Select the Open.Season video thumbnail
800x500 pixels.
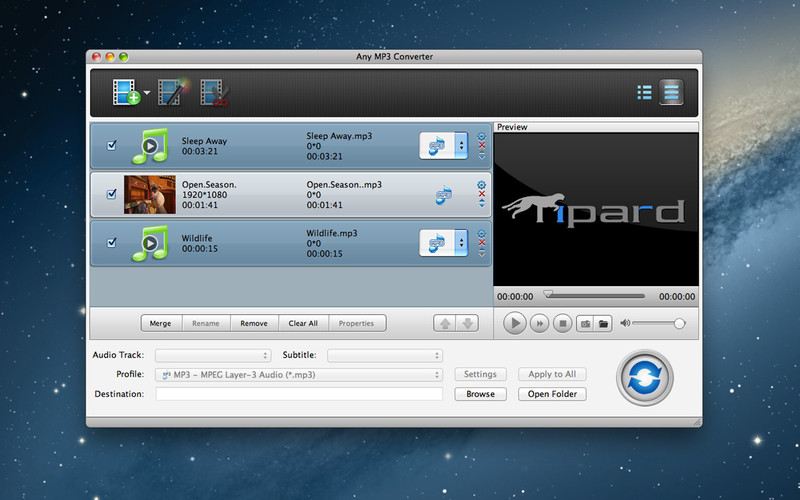[150, 194]
